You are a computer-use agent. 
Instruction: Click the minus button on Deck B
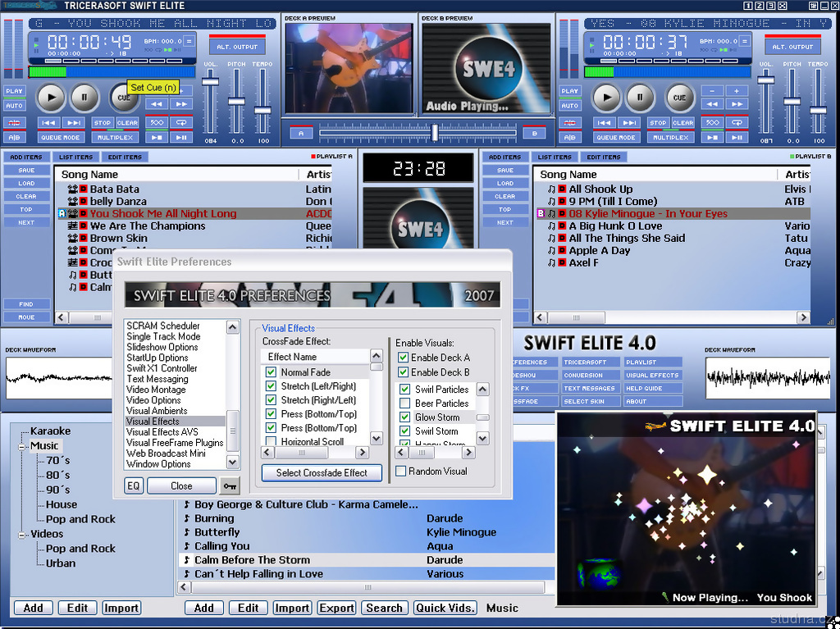[x=712, y=90]
